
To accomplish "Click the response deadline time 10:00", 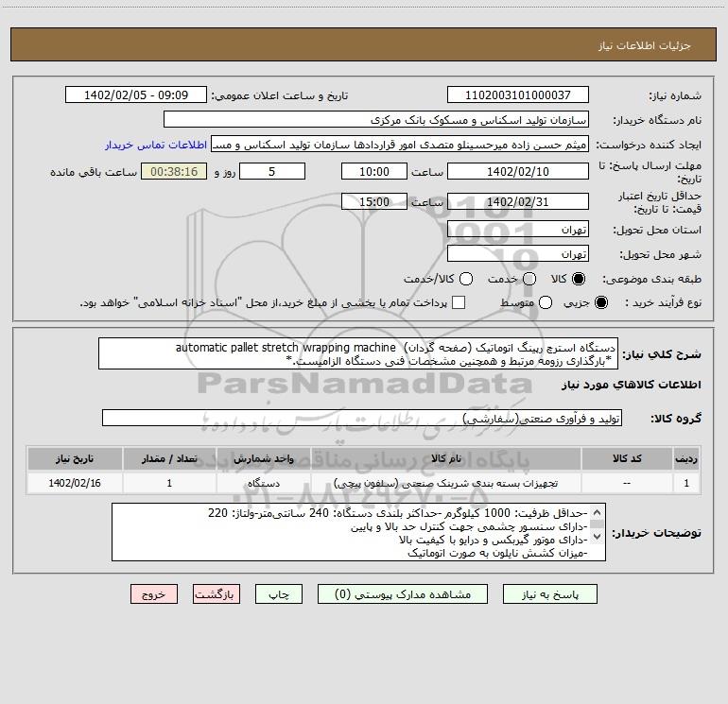I will click(374, 172).
